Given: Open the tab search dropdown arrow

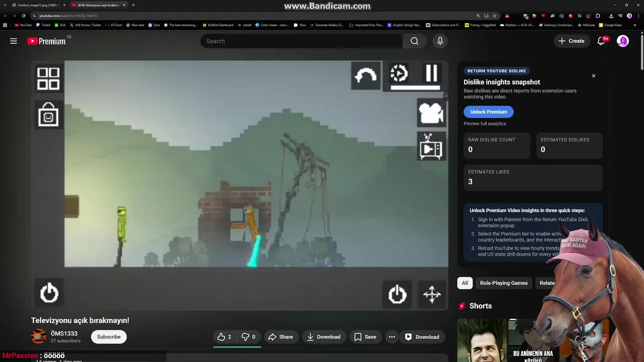Looking at the screenshot, I should pos(5,5).
